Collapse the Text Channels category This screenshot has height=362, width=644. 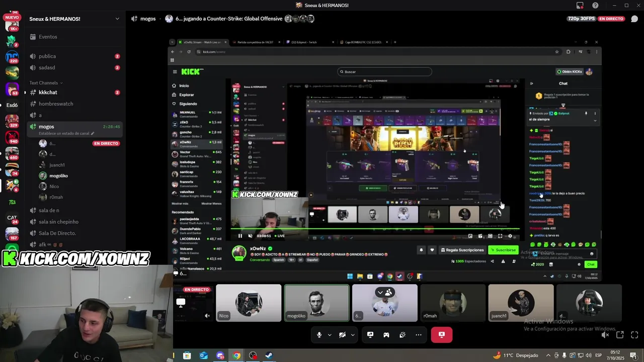pyautogui.click(x=46, y=83)
